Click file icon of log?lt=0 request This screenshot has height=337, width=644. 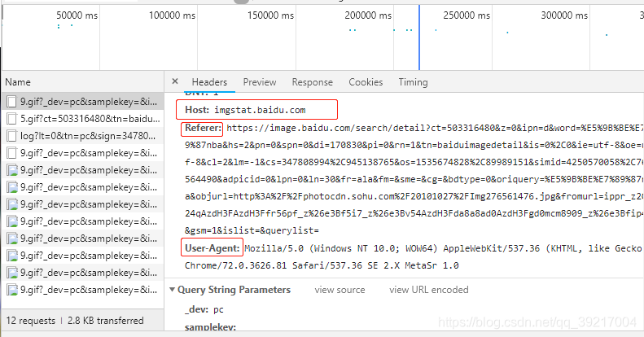[x=12, y=136]
